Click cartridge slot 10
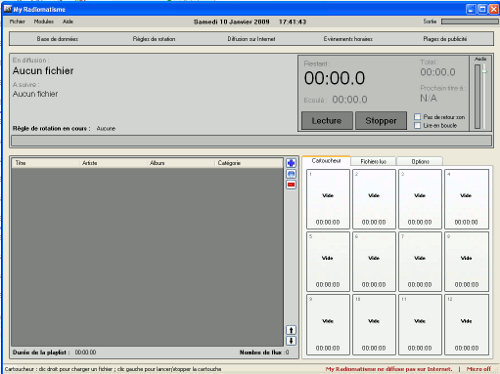500x374 pixels. point(374,324)
